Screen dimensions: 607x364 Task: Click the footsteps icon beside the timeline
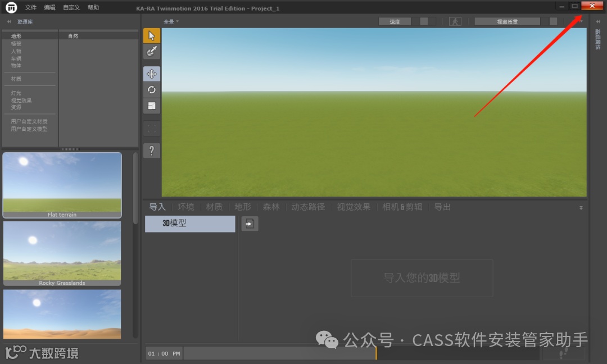point(564,353)
